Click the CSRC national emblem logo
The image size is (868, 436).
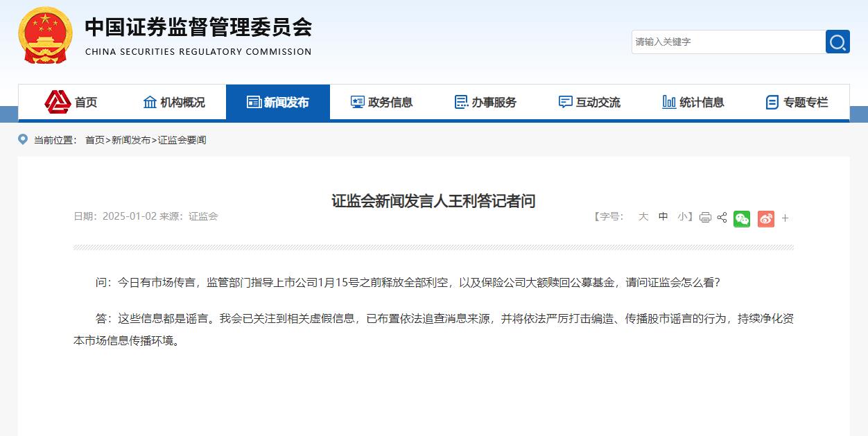45,35
